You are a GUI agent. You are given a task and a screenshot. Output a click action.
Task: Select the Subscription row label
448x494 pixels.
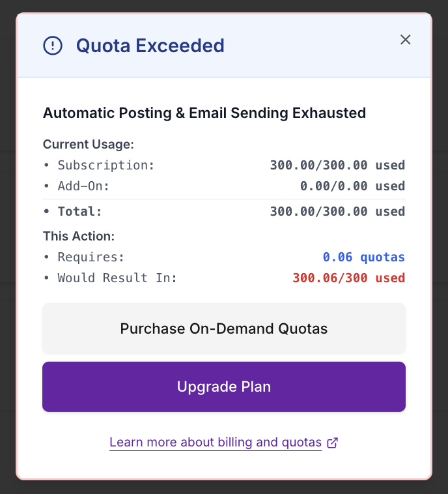pos(105,166)
